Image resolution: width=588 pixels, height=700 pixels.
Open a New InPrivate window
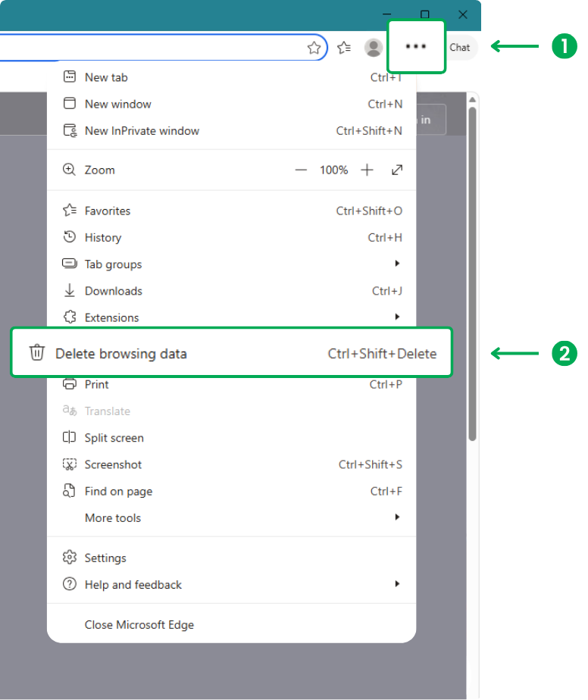[x=141, y=130]
